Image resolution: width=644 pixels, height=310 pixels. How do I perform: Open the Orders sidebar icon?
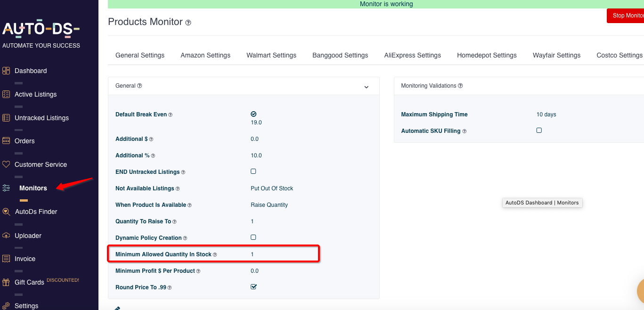click(x=6, y=141)
